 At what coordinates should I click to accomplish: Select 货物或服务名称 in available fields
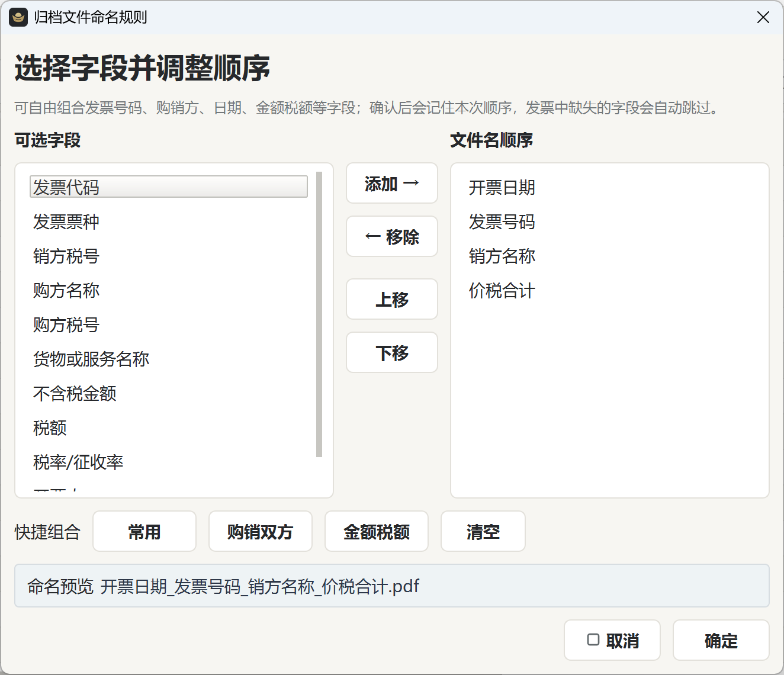tap(169, 359)
